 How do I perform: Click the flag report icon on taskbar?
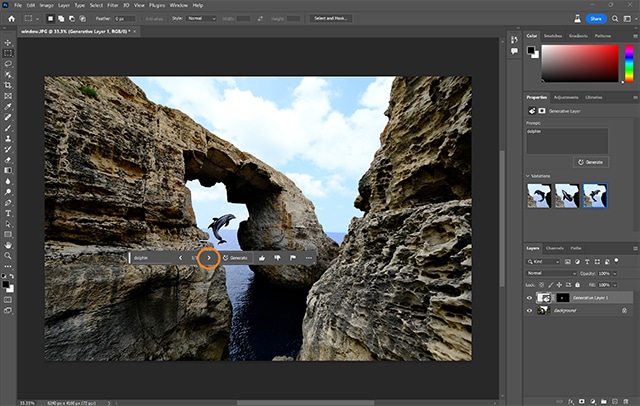292,258
